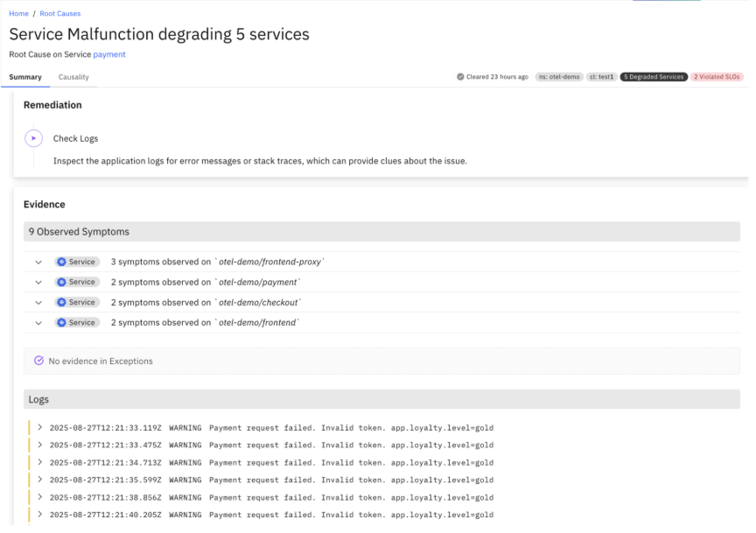Open the Root Causes breadcrumb link
The width and height of the screenshot is (756, 533).
[x=59, y=13]
